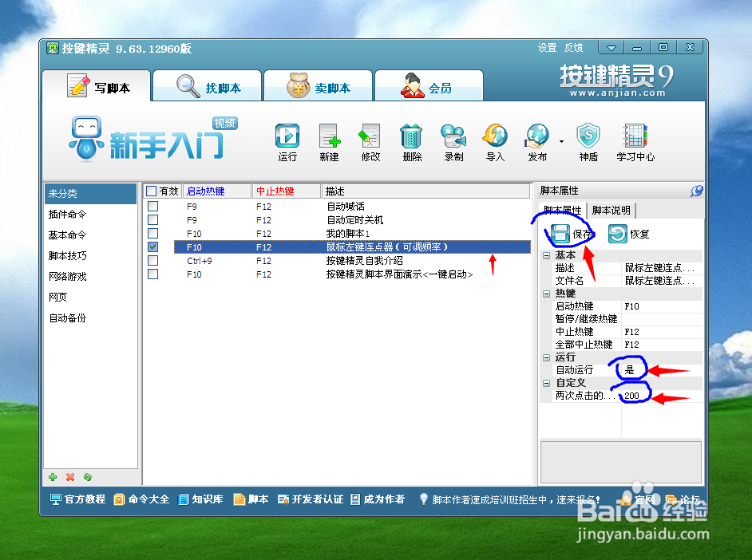Screen dimensions: 752x560
Task: Click the 两次点击的 value field 200
Action: (x=663, y=396)
